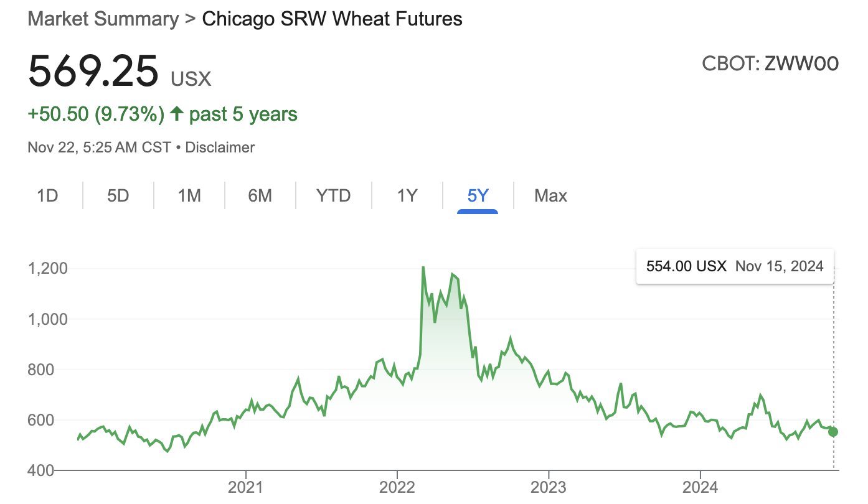Open the Market Summary link
Screen dimensions: 868x504
103,19
